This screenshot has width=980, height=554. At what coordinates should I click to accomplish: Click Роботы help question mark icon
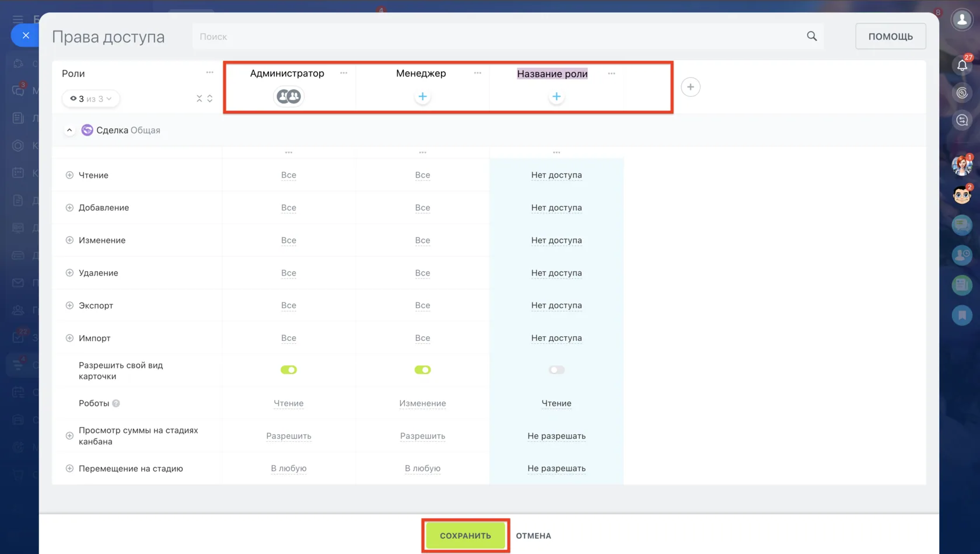pos(116,403)
